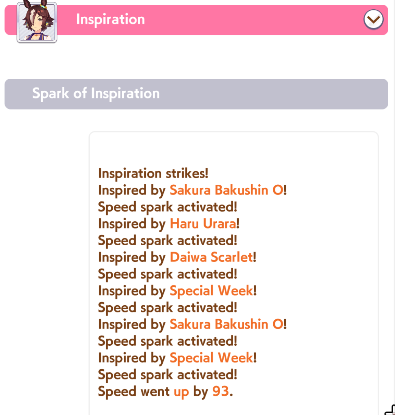Click the "Speed went up by 93." line
The height and width of the screenshot is (415, 395).
pyautogui.click(x=165, y=392)
